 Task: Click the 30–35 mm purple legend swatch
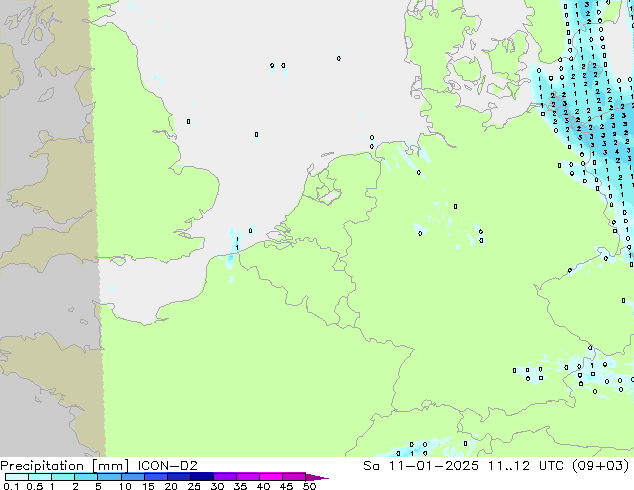tap(224, 477)
